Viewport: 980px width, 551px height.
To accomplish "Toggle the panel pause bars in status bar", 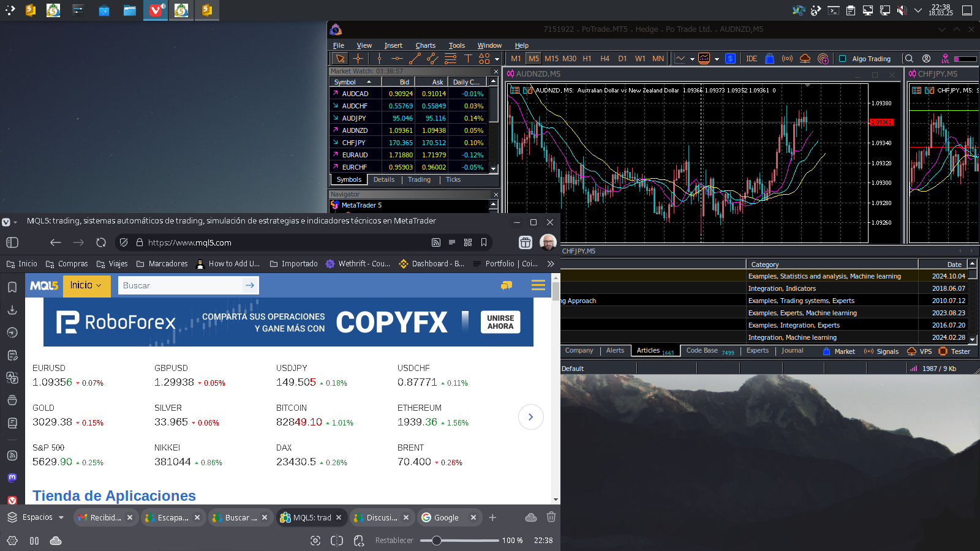I will coord(34,541).
